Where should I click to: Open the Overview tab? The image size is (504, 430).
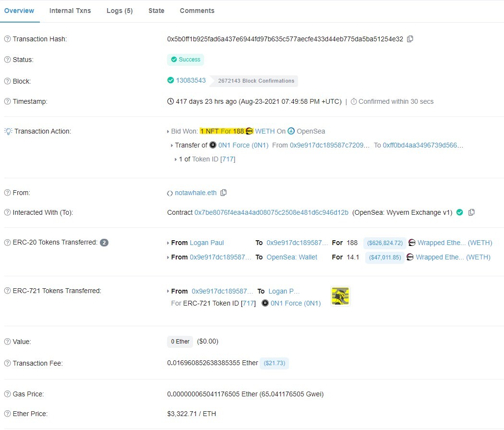[19, 11]
